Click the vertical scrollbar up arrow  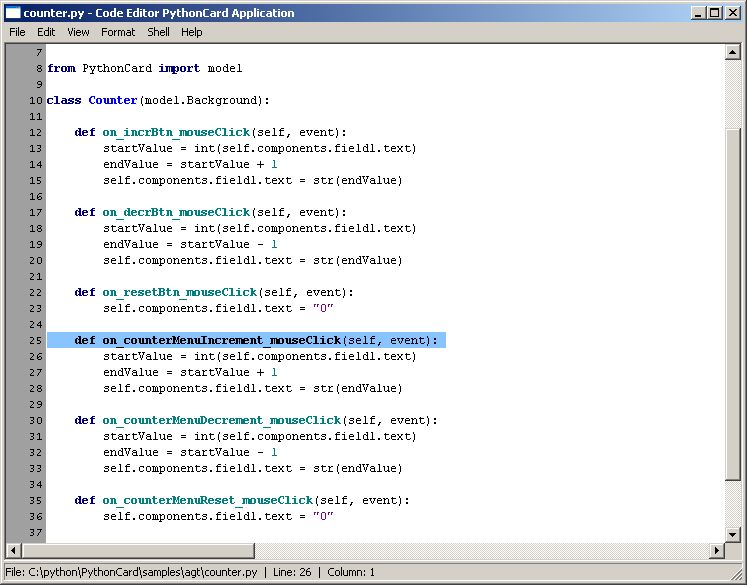[x=732, y=52]
